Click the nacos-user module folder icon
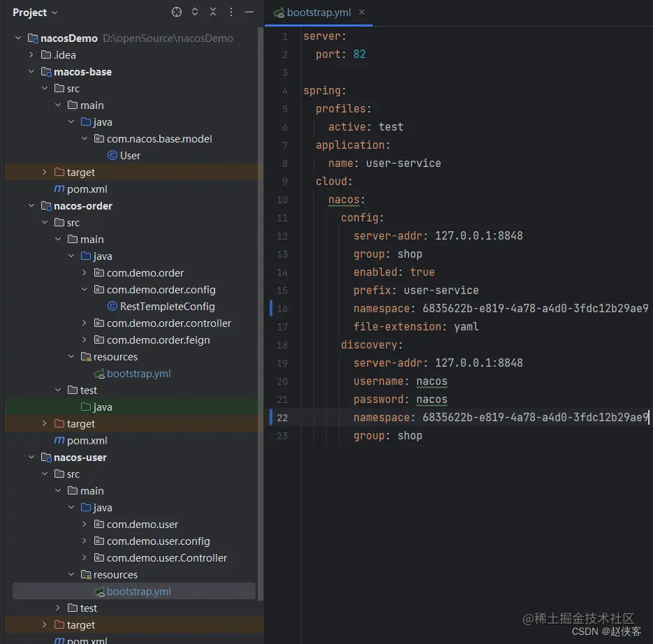The height and width of the screenshot is (644, 653). pyautogui.click(x=46, y=458)
